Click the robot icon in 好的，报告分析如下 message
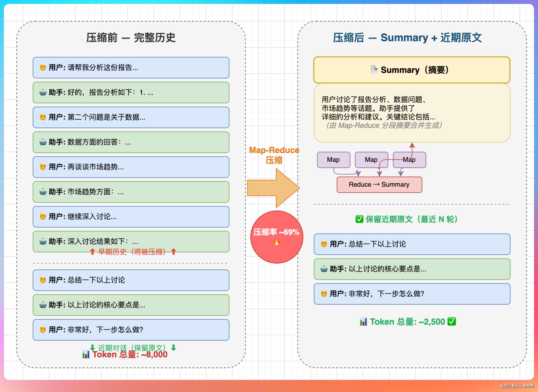The width and height of the screenshot is (538, 392). tap(43, 92)
